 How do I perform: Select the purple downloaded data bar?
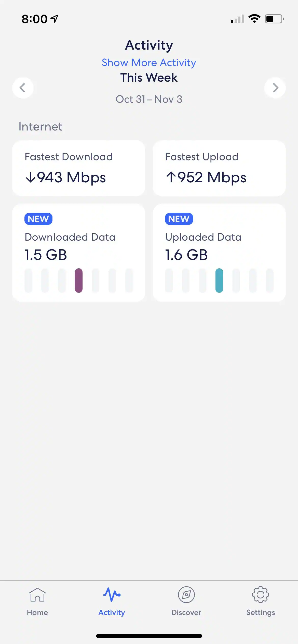point(79,280)
